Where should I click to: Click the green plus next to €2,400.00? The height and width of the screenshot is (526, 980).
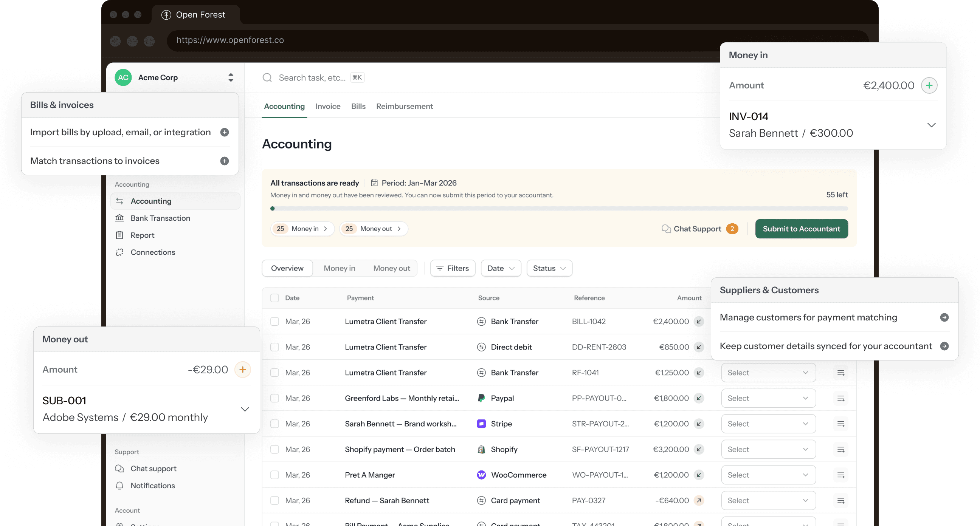point(929,85)
